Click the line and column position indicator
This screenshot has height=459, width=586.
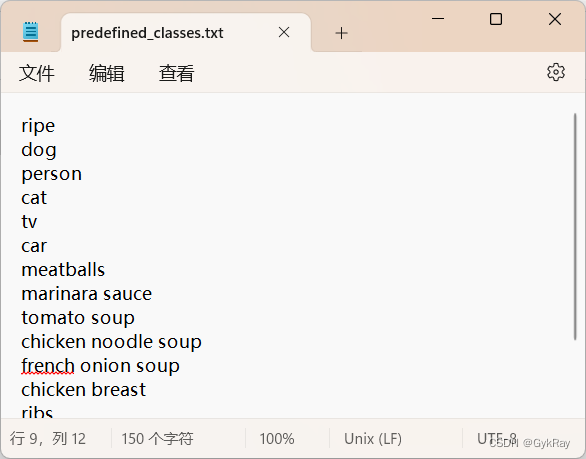(x=48, y=438)
